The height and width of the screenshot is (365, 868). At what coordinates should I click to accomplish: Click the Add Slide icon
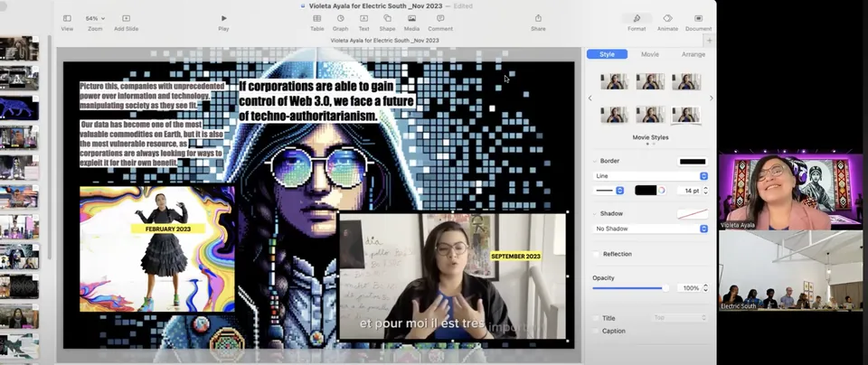pyautogui.click(x=127, y=18)
